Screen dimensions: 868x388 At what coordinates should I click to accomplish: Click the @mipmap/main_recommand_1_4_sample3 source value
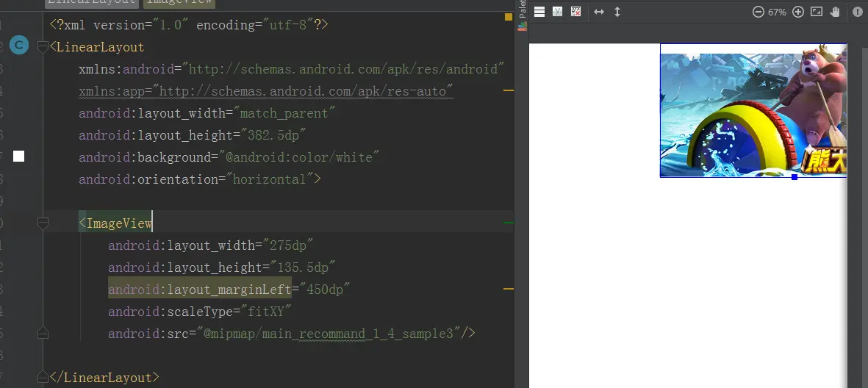click(x=329, y=334)
